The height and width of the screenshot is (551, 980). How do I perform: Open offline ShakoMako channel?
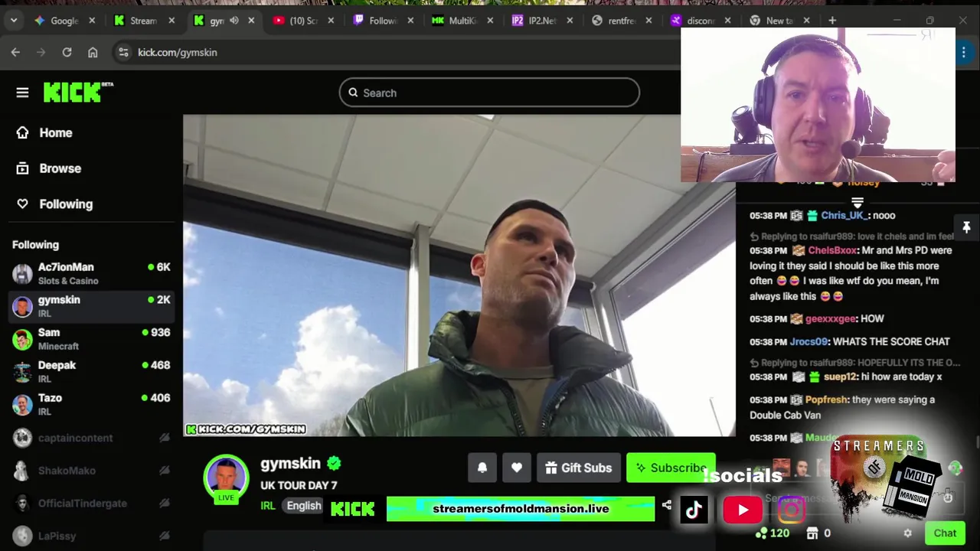(x=91, y=471)
